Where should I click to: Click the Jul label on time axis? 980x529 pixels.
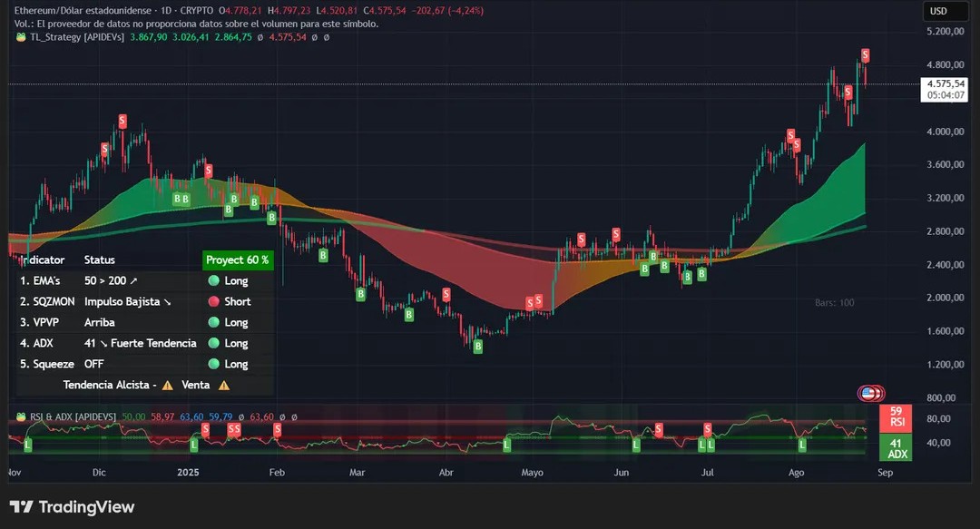(x=707, y=473)
